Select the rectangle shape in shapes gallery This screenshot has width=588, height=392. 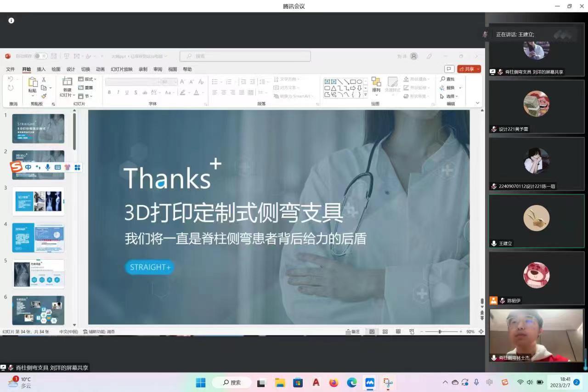click(353, 82)
